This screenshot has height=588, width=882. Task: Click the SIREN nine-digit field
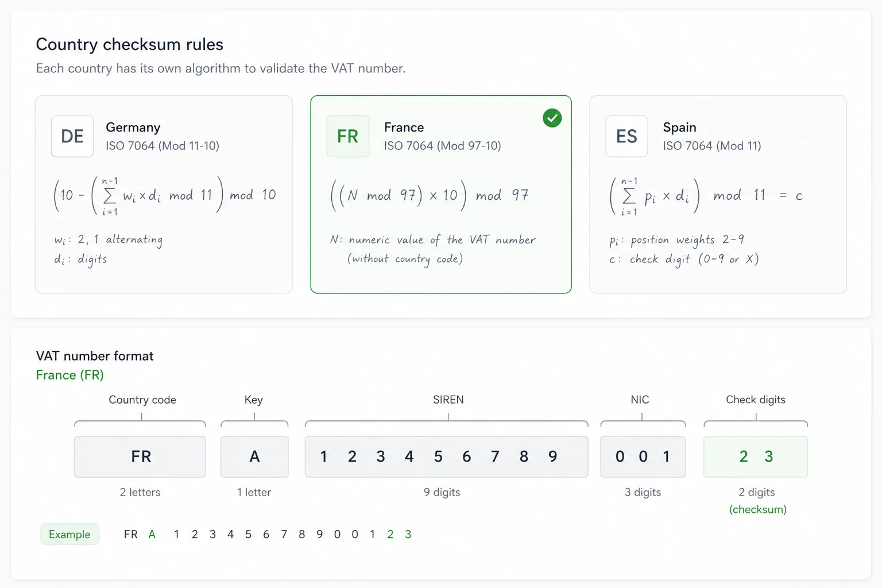click(x=446, y=457)
